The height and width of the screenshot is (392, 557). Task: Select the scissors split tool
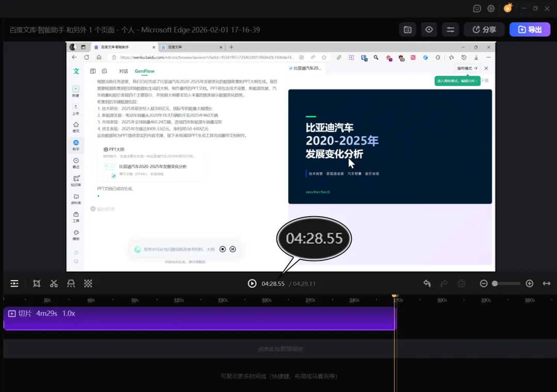[x=54, y=283]
